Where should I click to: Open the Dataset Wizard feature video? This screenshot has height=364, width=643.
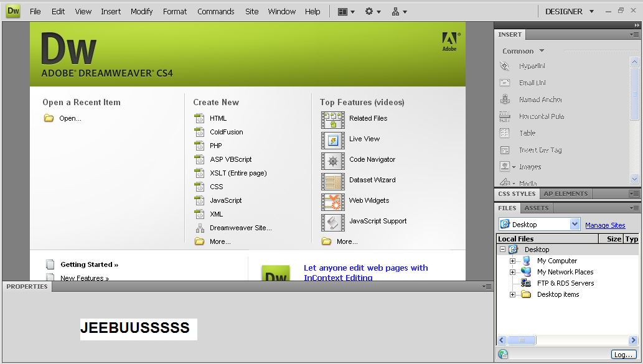[x=333, y=180]
